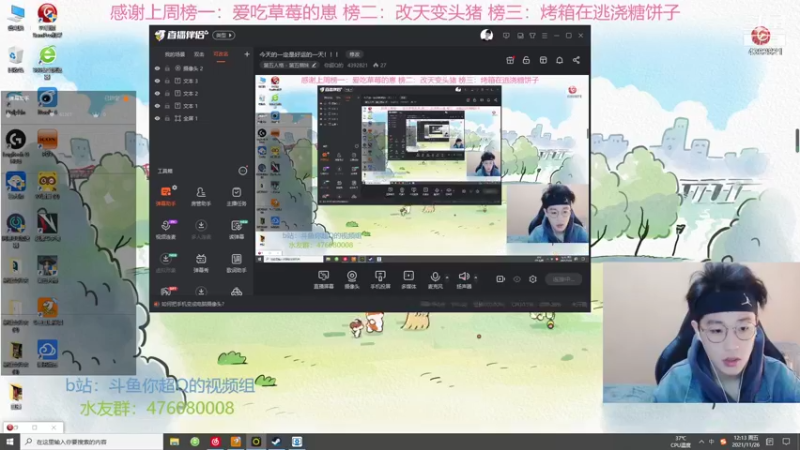Click the webcam overlay in the preview
Screen dimensions: 800x450
[x=547, y=213]
